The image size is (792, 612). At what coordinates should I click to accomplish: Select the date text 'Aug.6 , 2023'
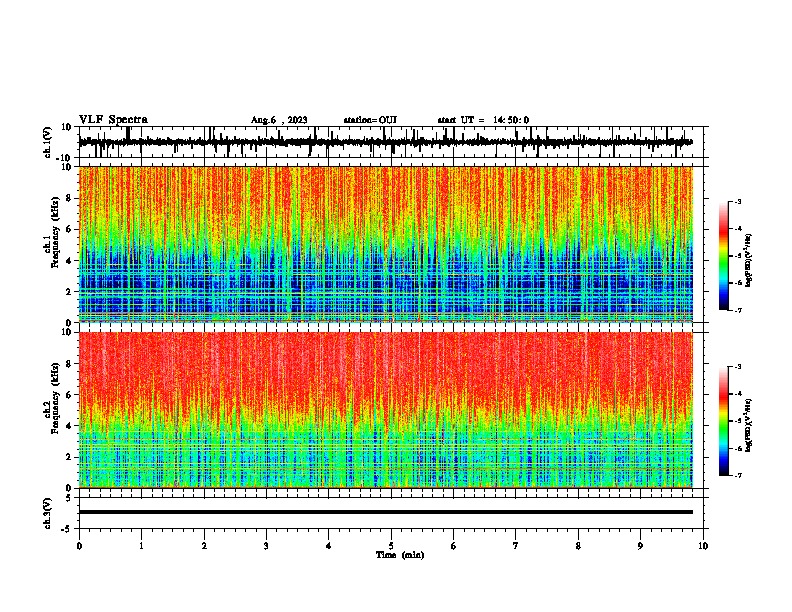[279, 120]
